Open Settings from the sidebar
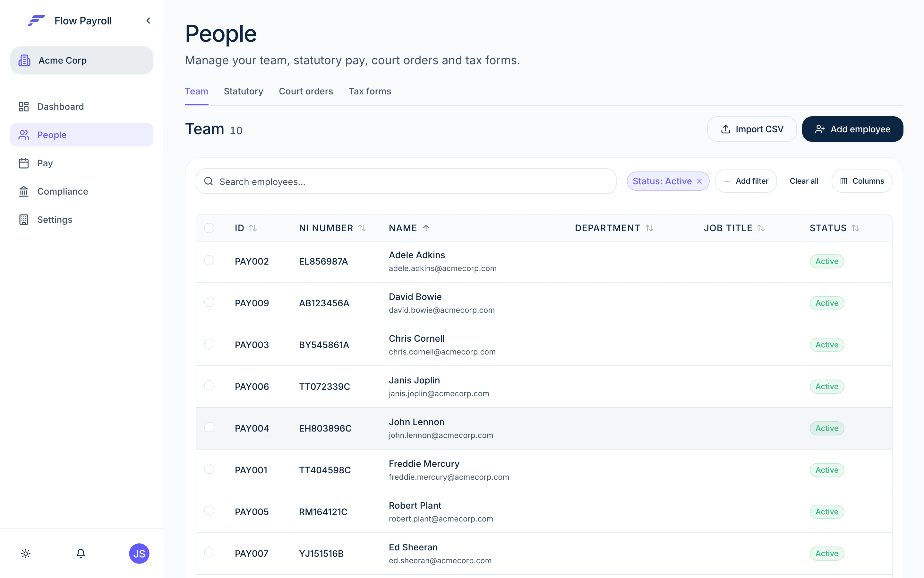Image resolution: width=924 pixels, height=578 pixels. (82, 220)
